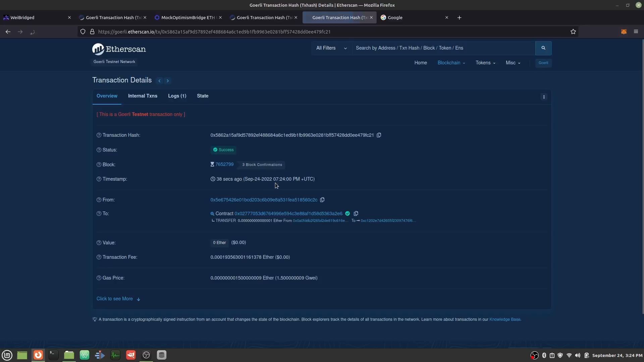Click the blue search magnifier button
Image resolution: width=644 pixels, height=362 pixels.
(x=543, y=48)
